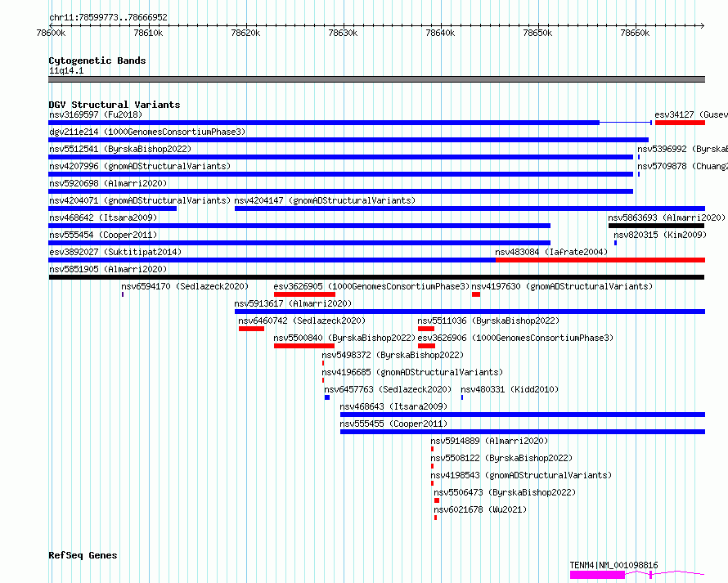Open the esv3626906 1000GenomesConsortiumPhase3 label
This screenshot has height=583, width=728.
[515, 338]
